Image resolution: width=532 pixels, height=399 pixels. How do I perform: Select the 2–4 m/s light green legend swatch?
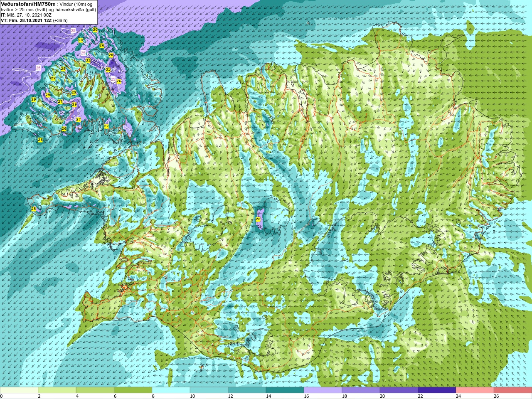click(57, 390)
